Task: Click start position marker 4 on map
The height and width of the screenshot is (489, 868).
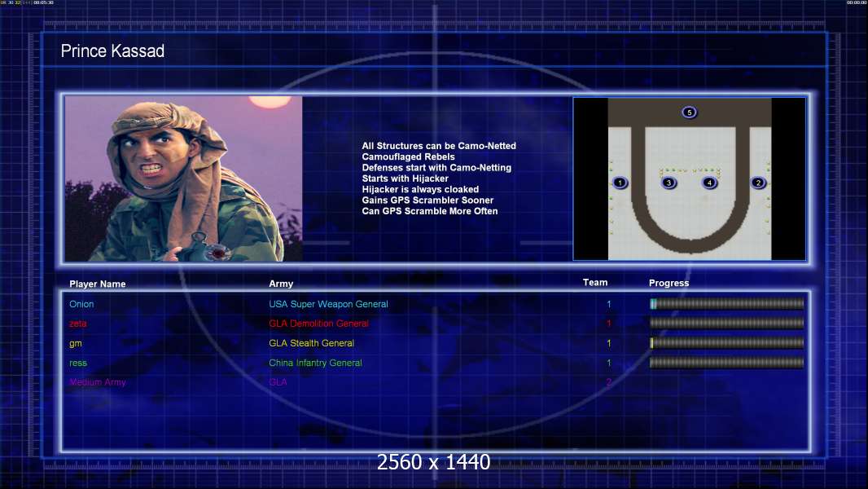Action: click(x=710, y=183)
